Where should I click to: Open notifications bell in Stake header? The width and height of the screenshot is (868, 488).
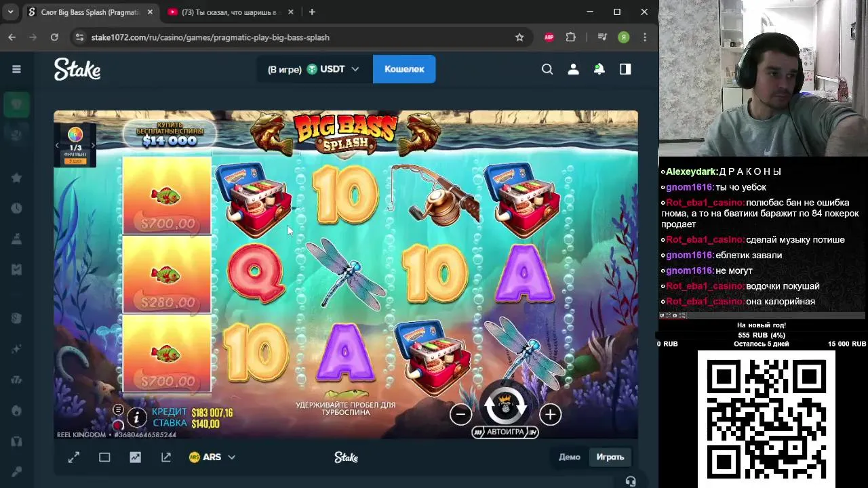pyautogui.click(x=599, y=68)
